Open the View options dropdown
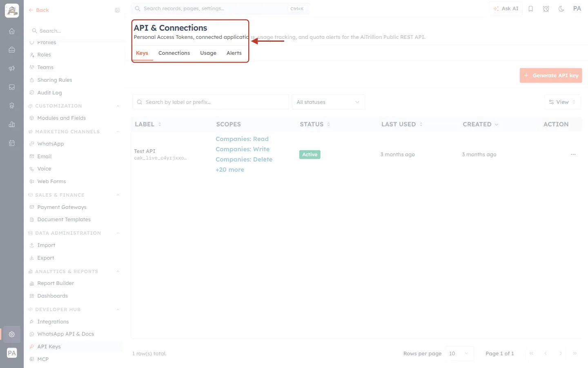The width and height of the screenshot is (588, 368). [562, 102]
